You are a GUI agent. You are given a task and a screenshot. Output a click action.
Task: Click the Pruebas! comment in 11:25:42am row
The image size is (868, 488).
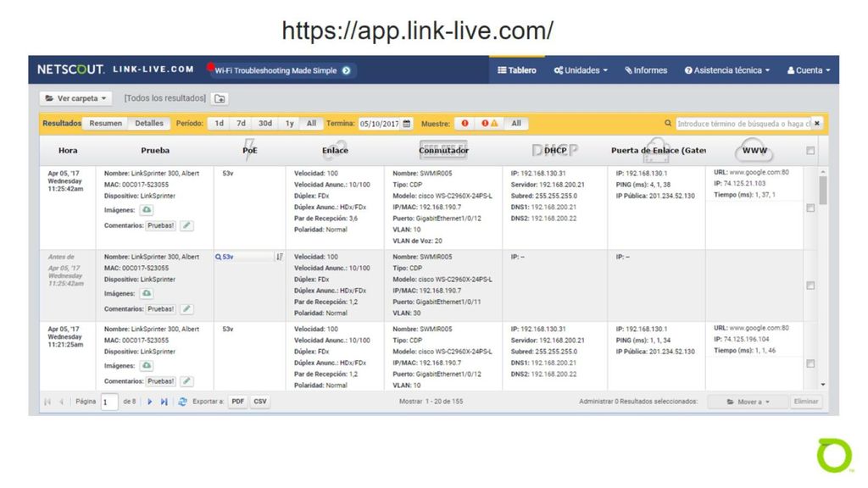160,225
